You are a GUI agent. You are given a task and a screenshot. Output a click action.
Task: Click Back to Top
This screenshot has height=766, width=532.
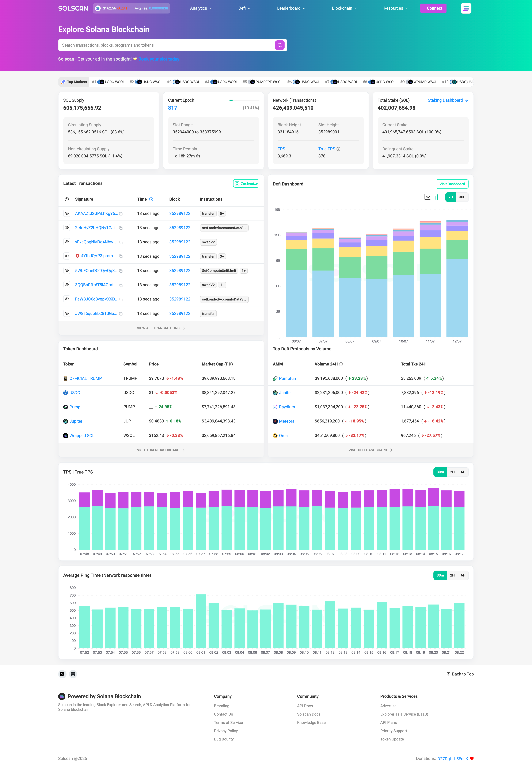click(x=460, y=674)
